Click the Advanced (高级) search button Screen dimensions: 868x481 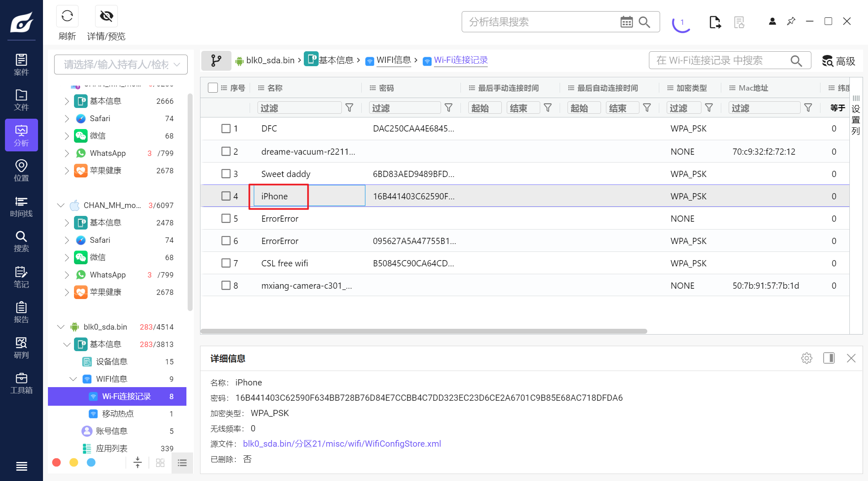point(838,61)
